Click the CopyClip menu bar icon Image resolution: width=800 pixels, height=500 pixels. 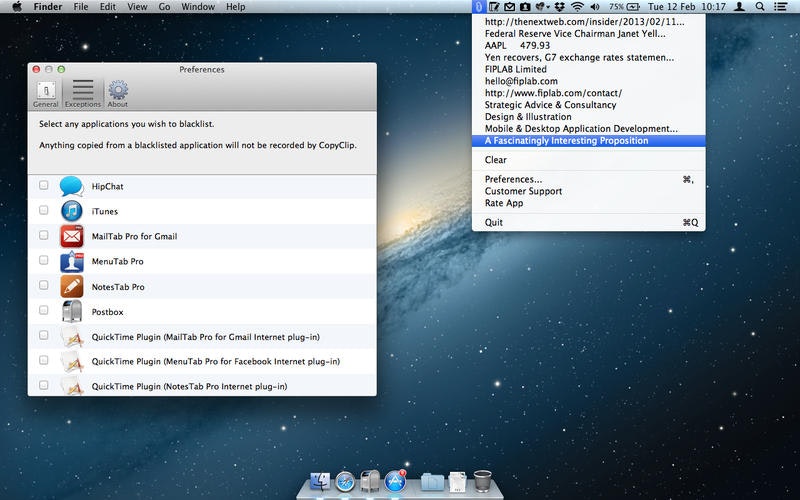point(478,7)
